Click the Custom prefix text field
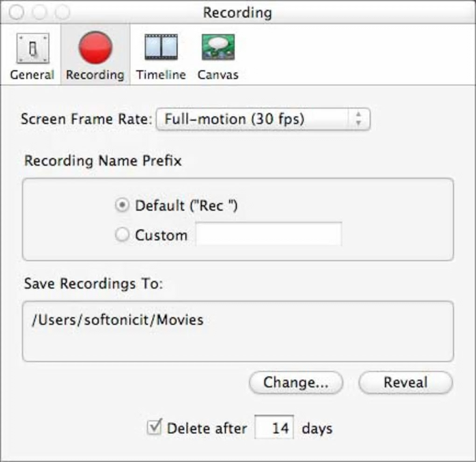 point(268,235)
